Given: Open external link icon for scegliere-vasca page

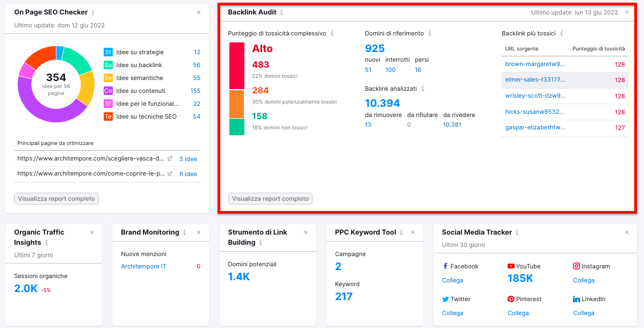Looking at the screenshot, I should [x=170, y=159].
